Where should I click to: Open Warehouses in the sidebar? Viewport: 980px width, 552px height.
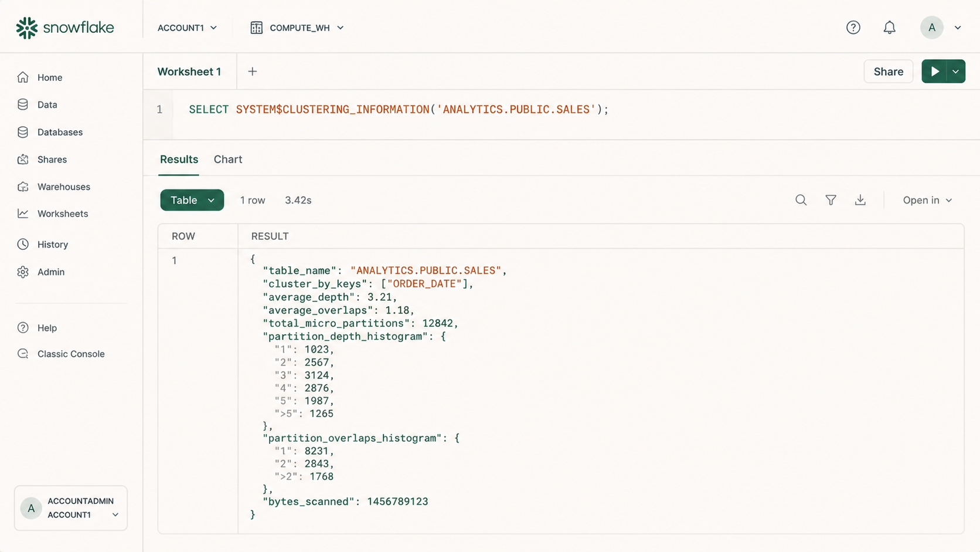(x=64, y=187)
